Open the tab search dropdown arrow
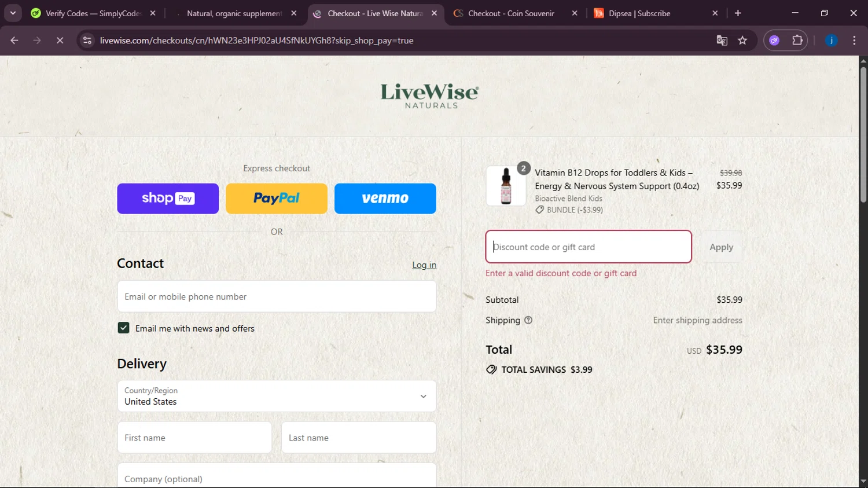Screen dimensions: 868x488 point(13,13)
